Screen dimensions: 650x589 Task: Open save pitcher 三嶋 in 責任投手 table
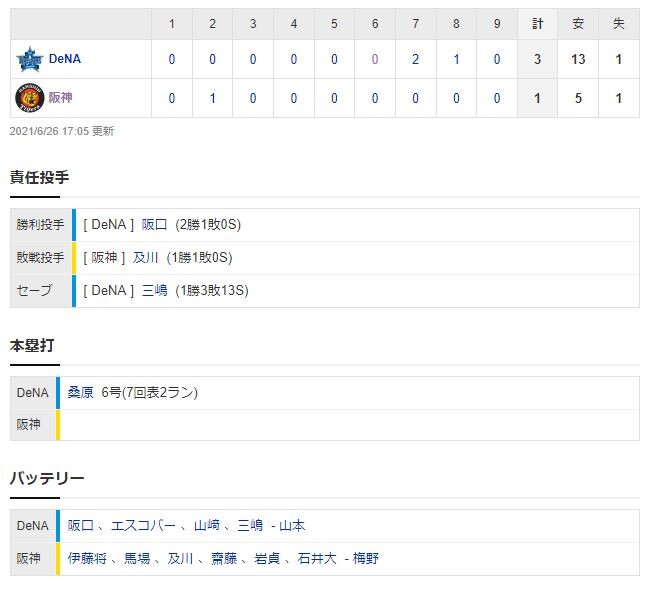(154, 291)
